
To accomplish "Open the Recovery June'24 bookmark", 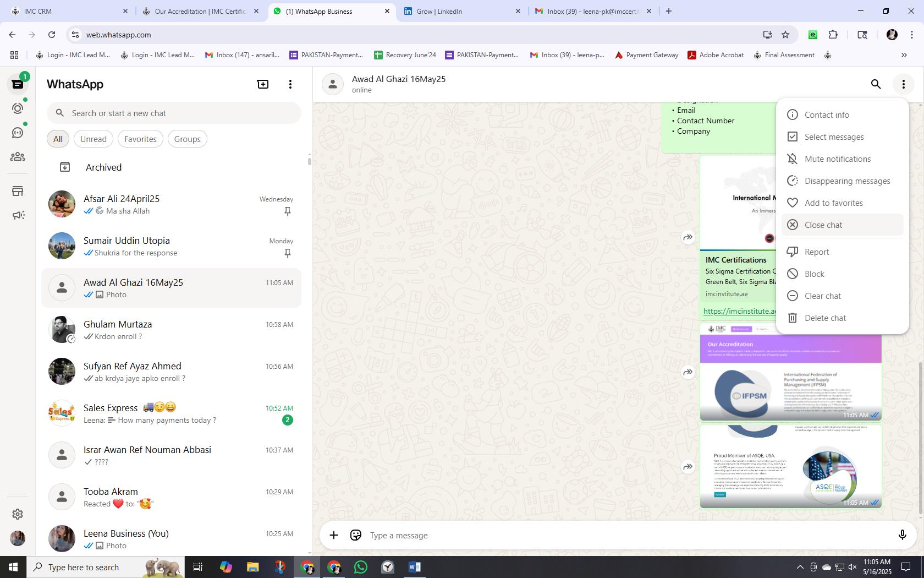I will tap(405, 55).
